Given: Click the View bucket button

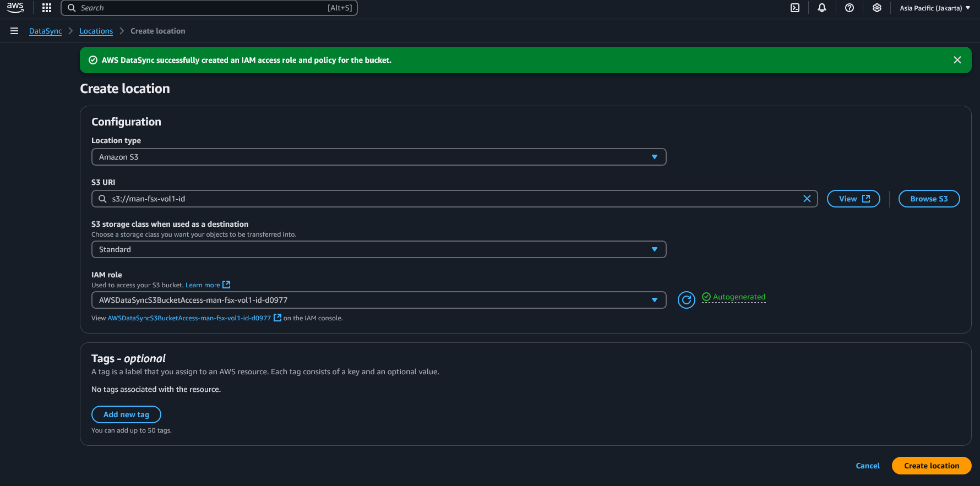Looking at the screenshot, I should click(853, 199).
